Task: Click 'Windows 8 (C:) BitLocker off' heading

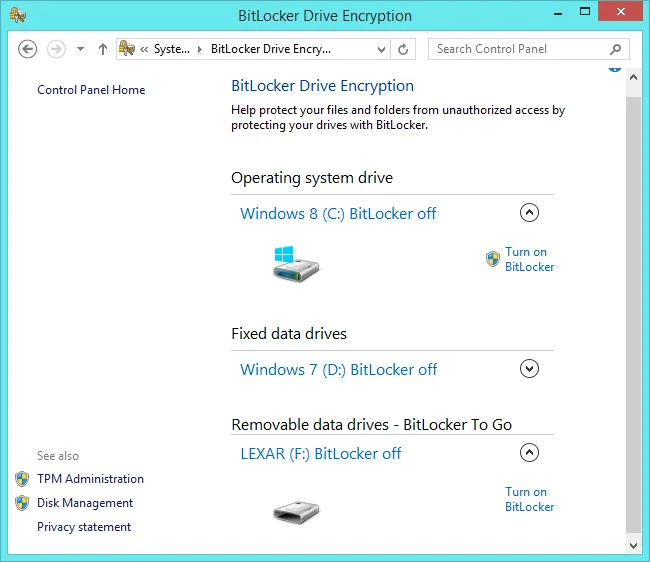Action: pyautogui.click(x=338, y=213)
